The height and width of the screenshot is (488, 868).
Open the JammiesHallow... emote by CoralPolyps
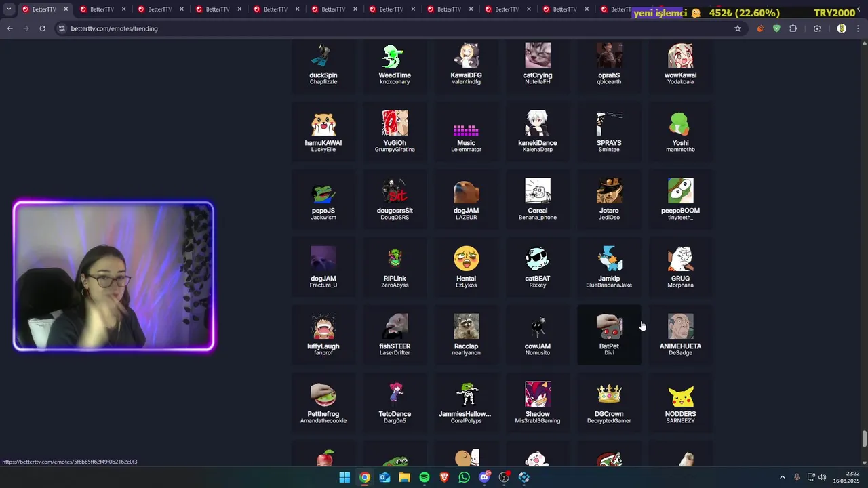tap(466, 403)
